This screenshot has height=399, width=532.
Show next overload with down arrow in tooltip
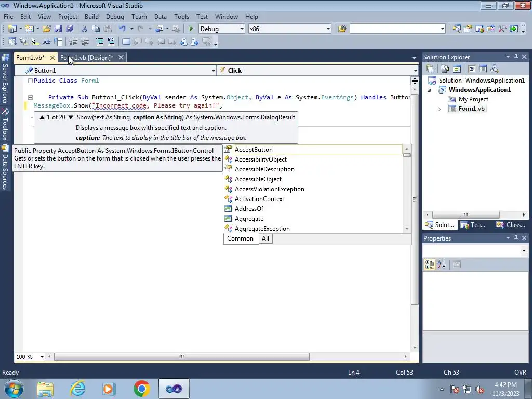pyautogui.click(x=71, y=117)
